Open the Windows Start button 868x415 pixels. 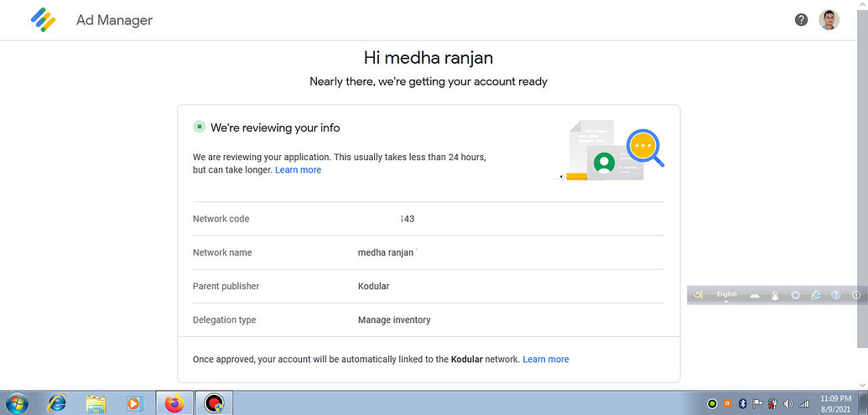[x=17, y=402]
